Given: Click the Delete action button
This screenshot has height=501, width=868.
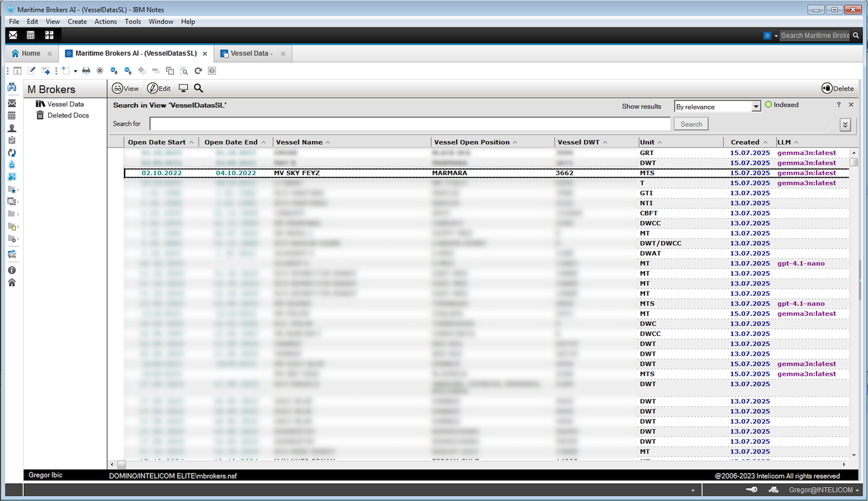Looking at the screenshot, I should (838, 88).
